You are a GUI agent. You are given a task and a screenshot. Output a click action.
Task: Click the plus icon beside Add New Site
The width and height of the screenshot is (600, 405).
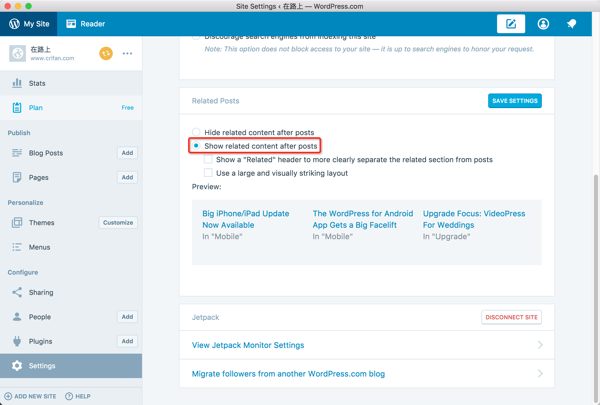pos(8,396)
